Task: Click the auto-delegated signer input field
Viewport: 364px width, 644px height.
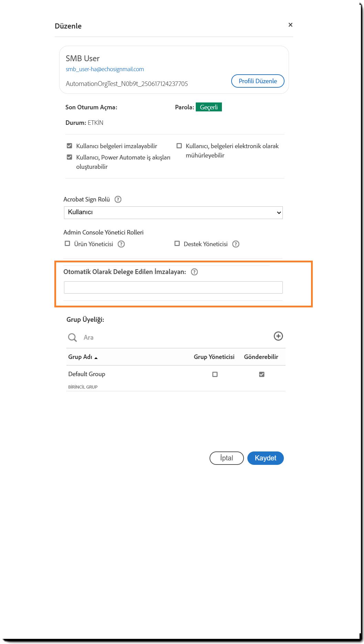Action: (x=173, y=287)
